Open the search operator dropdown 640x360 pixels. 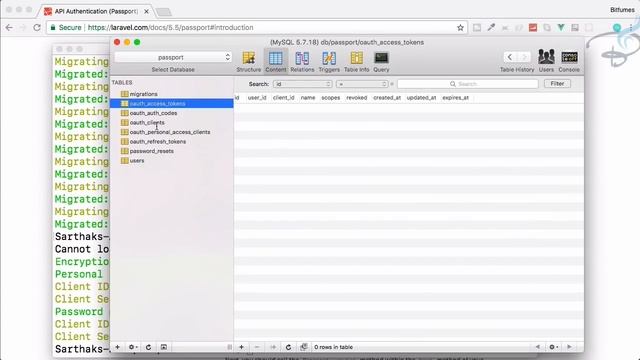362,84
